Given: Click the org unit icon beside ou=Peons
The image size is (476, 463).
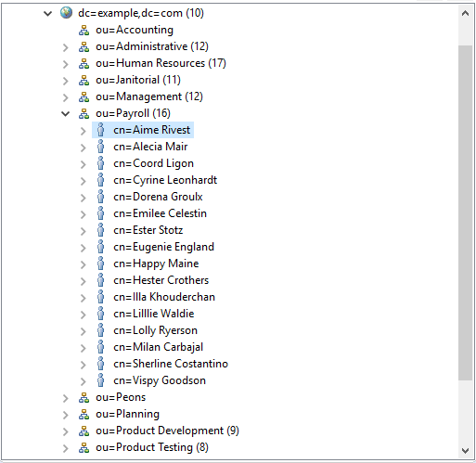Looking at the screenshot, I should 84,397.
